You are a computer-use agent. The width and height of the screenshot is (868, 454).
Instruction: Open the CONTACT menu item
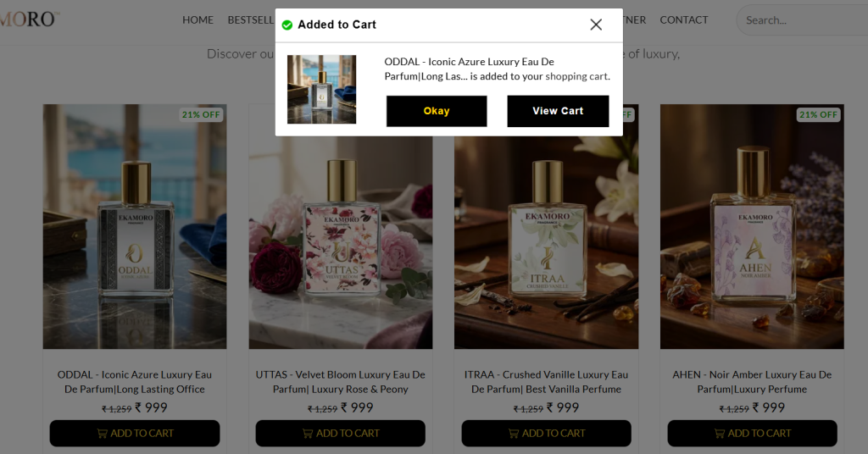pos(684,20)
